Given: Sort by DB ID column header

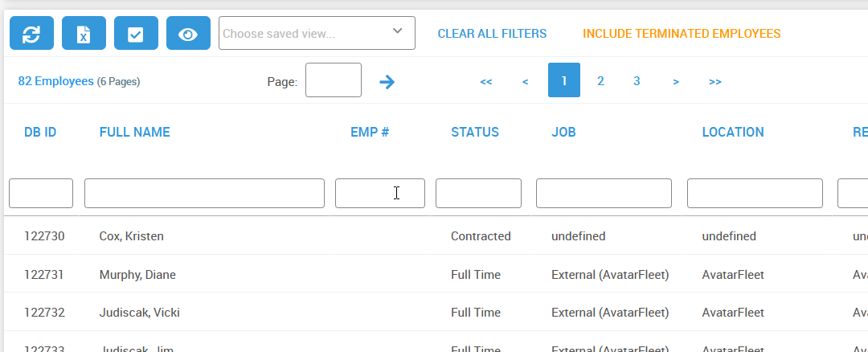Looking at the screenshot, I should click(40, 133).
